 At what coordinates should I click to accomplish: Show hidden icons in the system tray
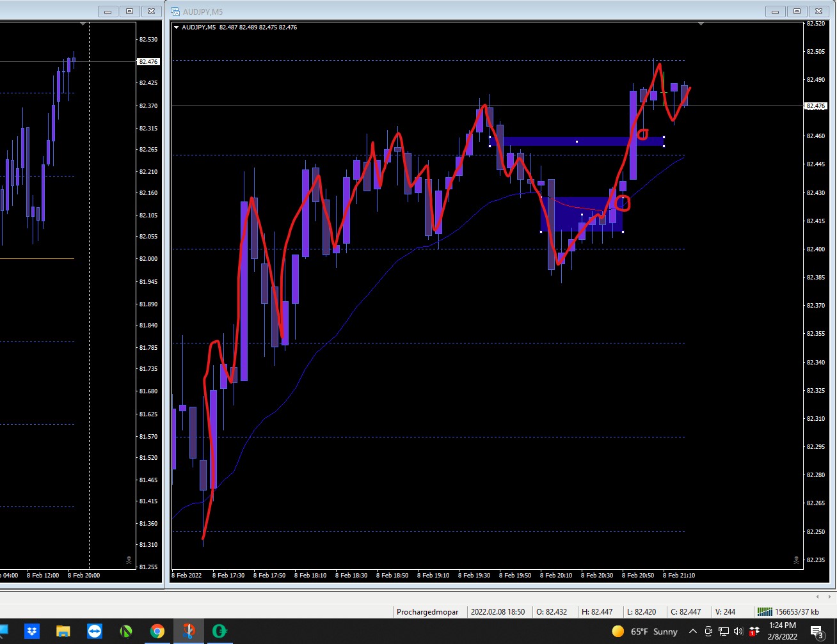(x=692, y=631)
